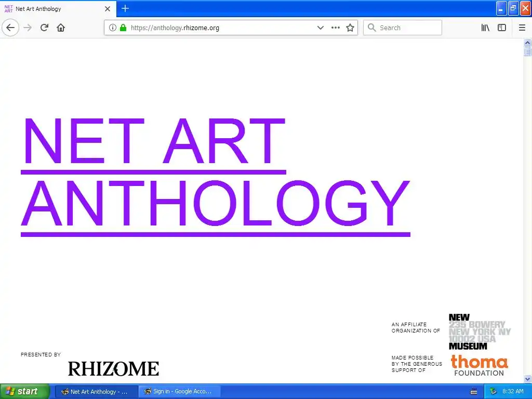Click the search magnifier icon
Viewport: 532px width, 399px height.
point(372,28)
